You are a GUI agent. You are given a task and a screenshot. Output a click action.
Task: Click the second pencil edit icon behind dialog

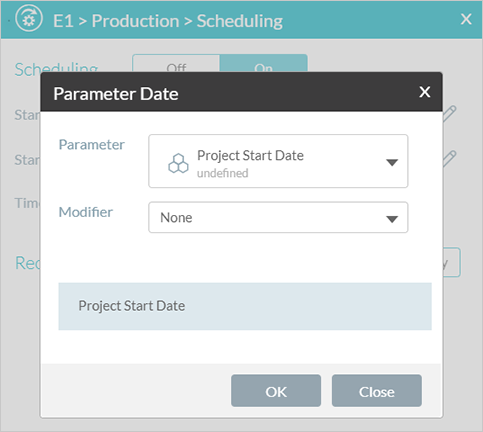450,159
